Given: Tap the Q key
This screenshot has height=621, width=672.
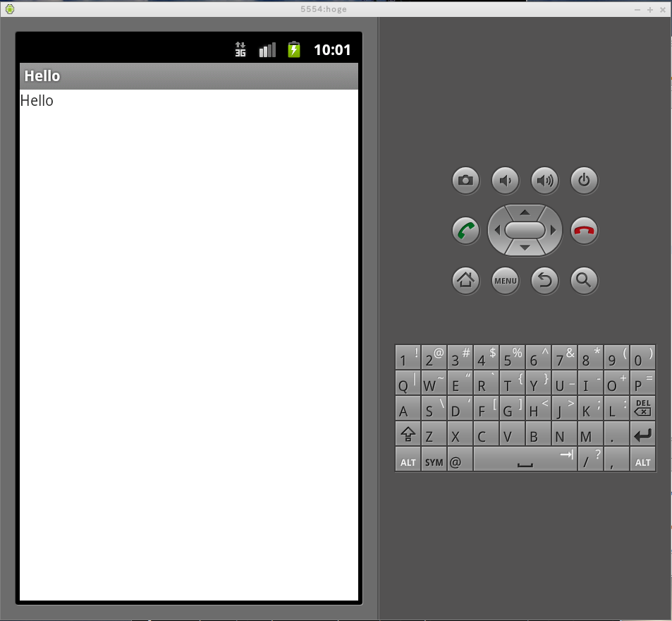Looking at the screenshot, I should coord(408,383).
